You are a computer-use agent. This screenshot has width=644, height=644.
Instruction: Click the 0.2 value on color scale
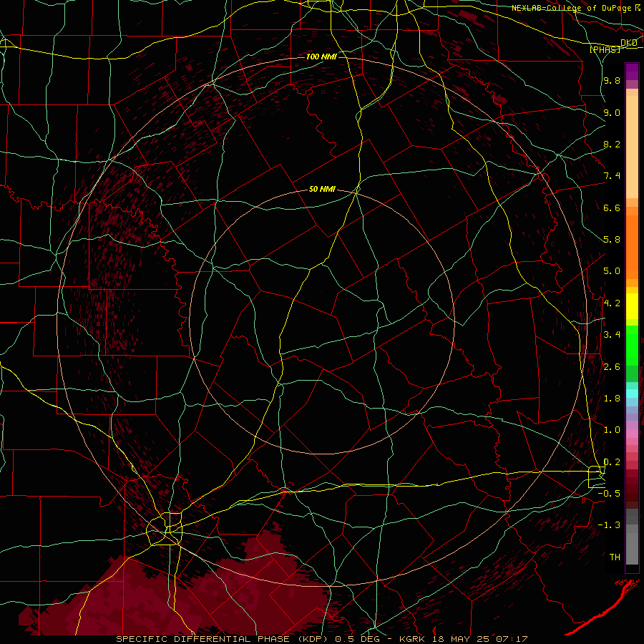point(612,462)
